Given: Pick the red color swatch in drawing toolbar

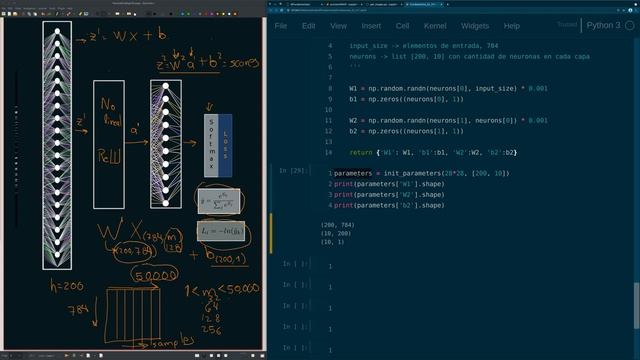Looking at the screenshot, I should pos(206,14).
